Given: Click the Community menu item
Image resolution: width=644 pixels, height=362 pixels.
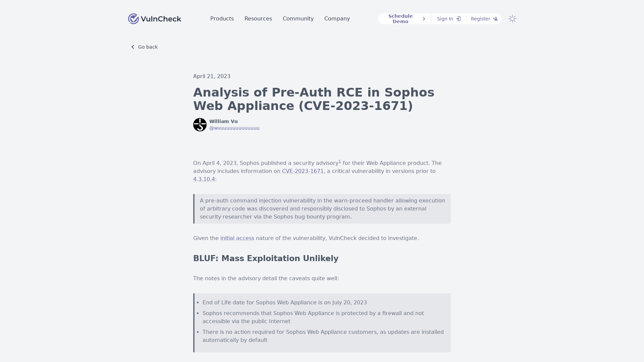Looking at the screenshot, I should [x=298, y=18].
